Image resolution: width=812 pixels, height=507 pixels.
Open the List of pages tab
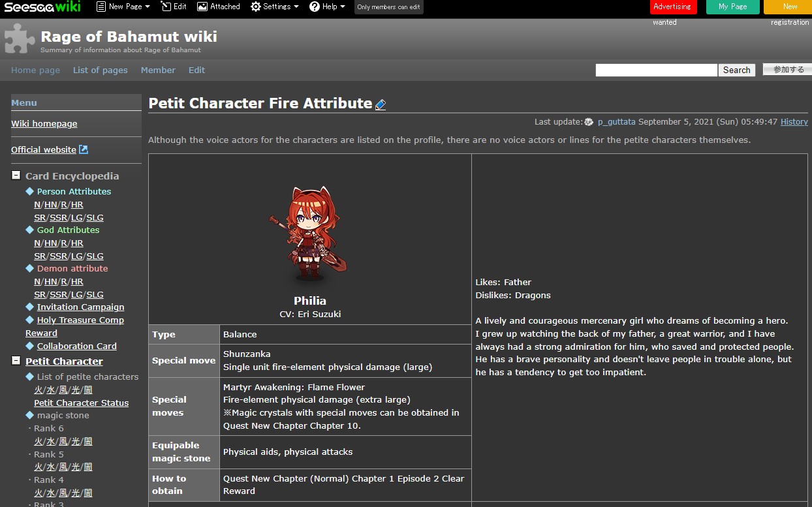tap(101, 70)
